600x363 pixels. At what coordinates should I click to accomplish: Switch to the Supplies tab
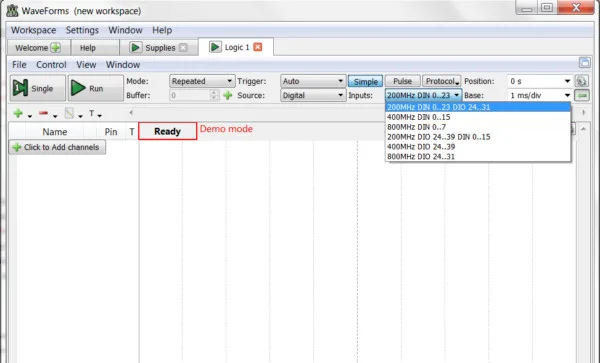point(159,48)
